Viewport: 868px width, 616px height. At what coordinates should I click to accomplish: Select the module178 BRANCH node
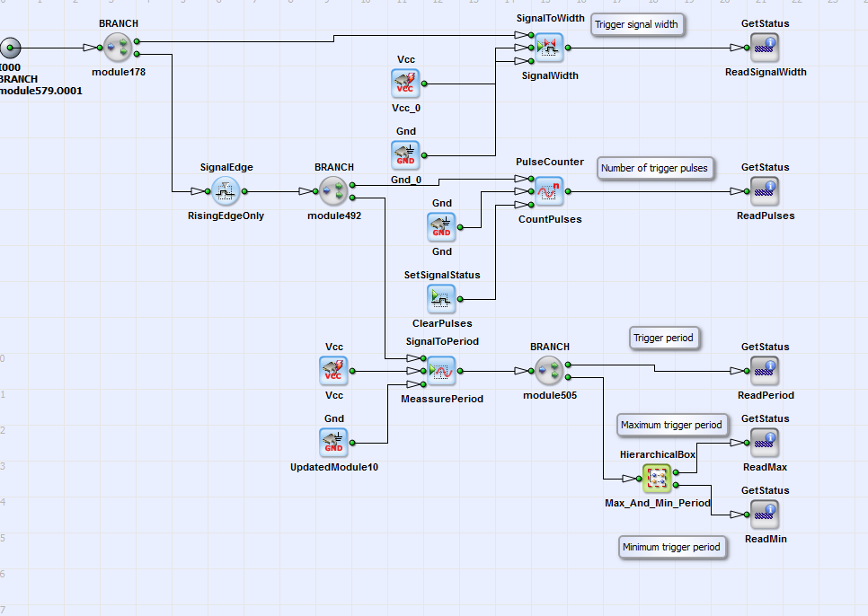point(118,47)
